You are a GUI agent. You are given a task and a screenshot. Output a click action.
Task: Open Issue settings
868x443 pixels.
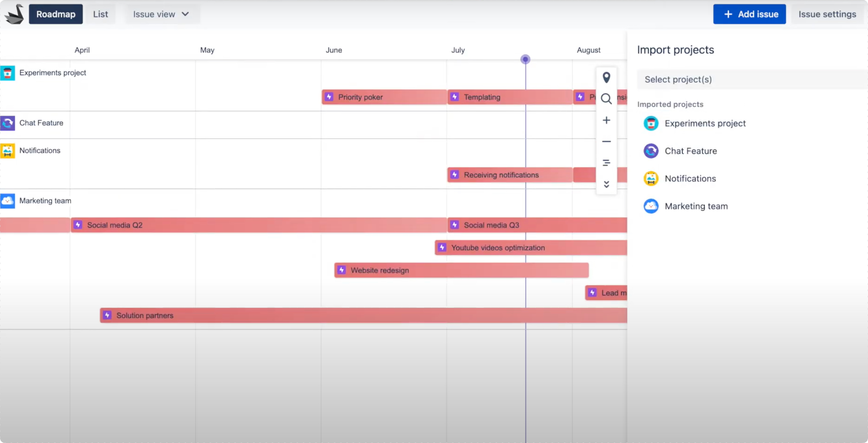click(827, 14)
